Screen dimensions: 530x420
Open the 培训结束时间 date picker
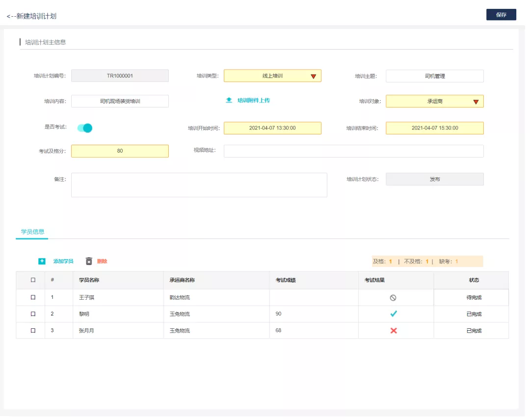(434, 128)
